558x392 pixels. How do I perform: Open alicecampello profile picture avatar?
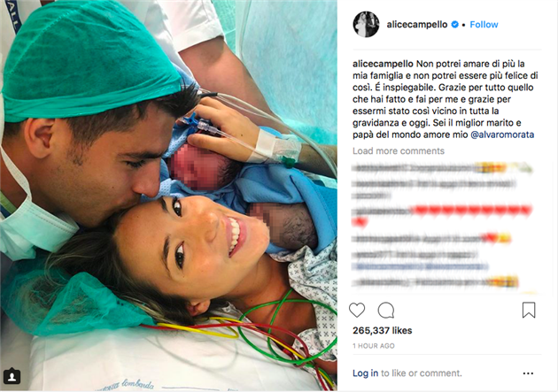[366, 24]
